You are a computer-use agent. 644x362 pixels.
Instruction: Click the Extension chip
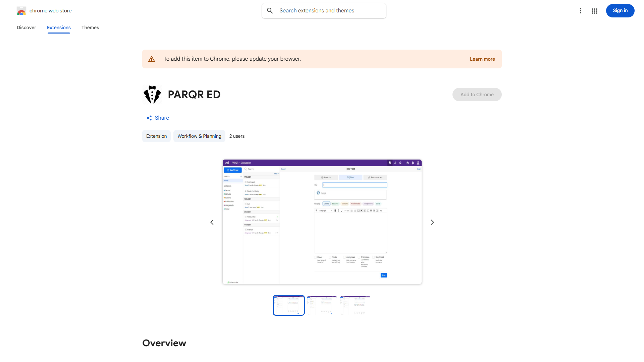156,136
